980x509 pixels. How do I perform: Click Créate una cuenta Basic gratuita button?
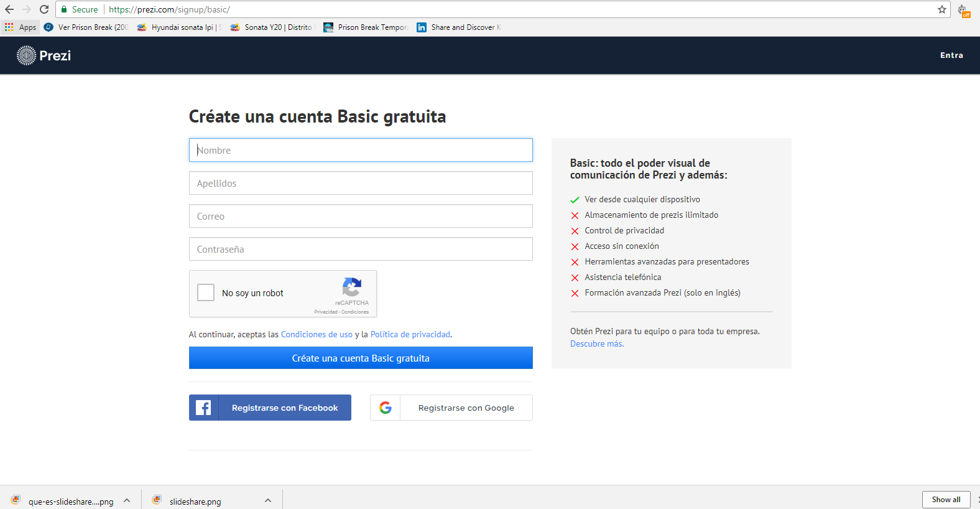pyautogui.click(x=361, y=358)
